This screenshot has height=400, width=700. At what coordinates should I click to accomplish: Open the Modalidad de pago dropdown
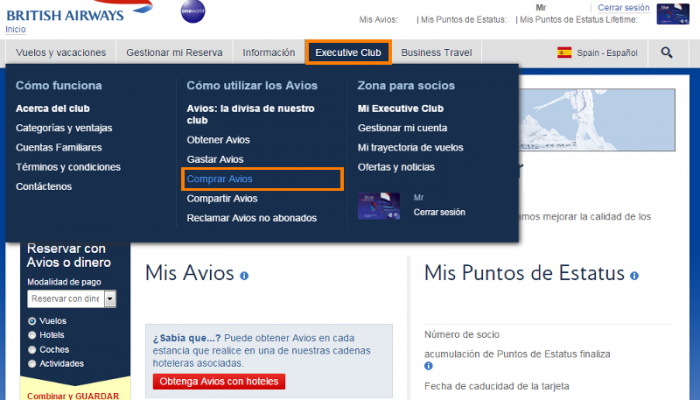coord(71,299)
